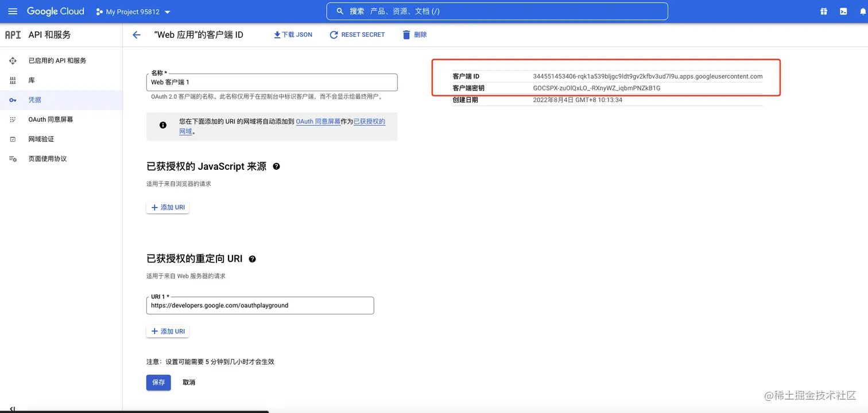The height and width of the screenshot is (413, 868).
Task: Go back with the left arrow
Action: click(137, 35)
